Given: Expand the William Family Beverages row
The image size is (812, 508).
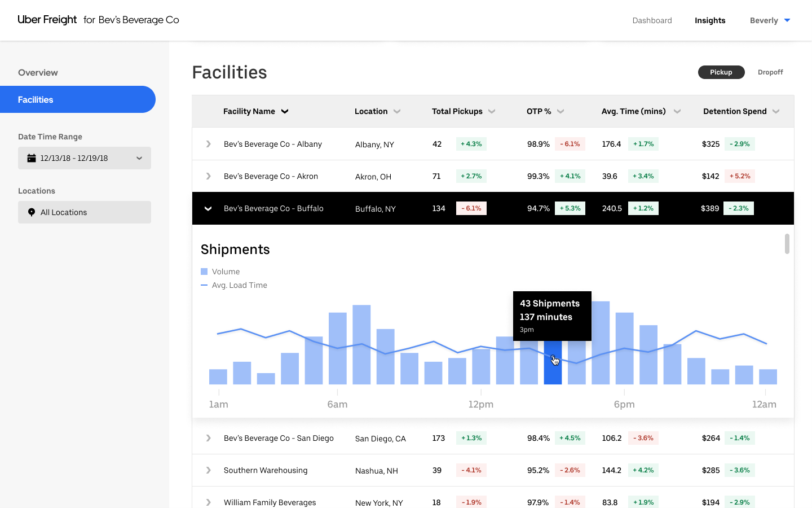Looking at the screenshot, I should coord(208,502).
